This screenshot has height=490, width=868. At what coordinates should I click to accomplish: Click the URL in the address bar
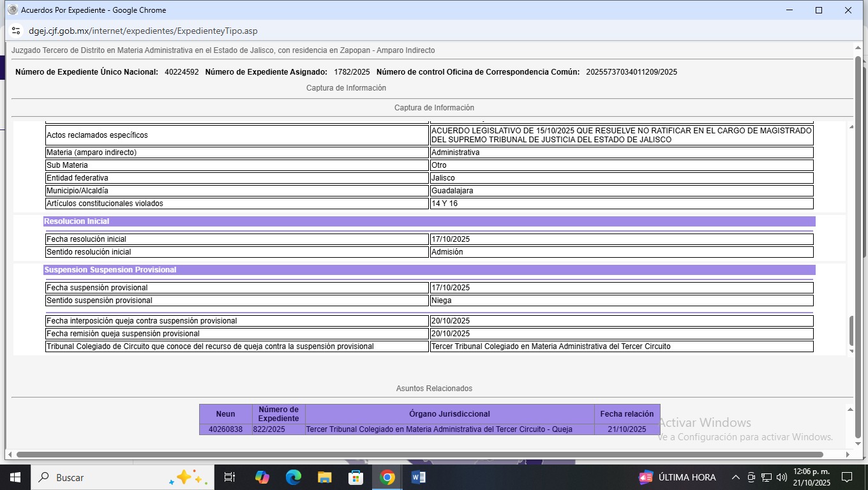coord(143,31)
